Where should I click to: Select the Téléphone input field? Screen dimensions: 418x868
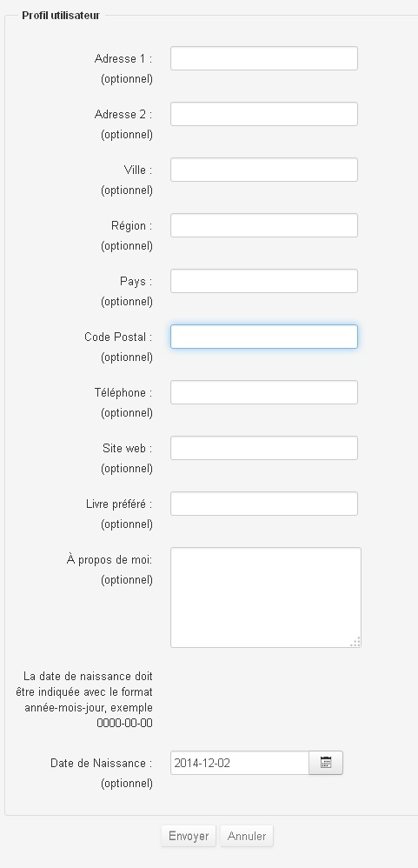pyautogui.click(x=263, y=392)
